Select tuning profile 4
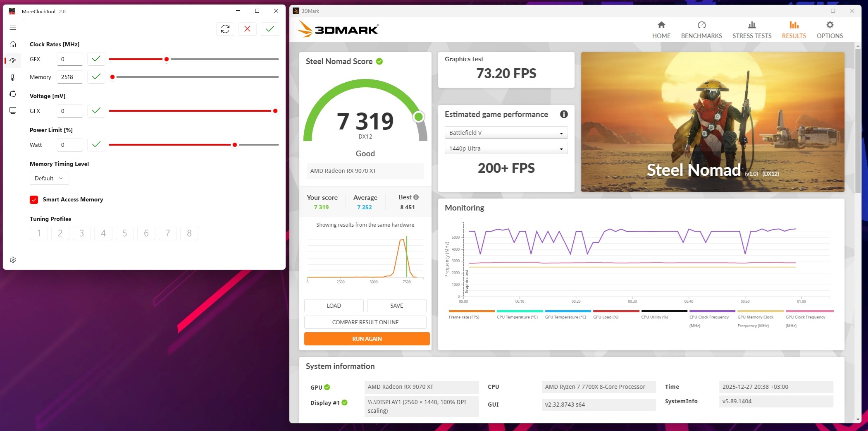 pyautogui.click(x=103, y=233)
